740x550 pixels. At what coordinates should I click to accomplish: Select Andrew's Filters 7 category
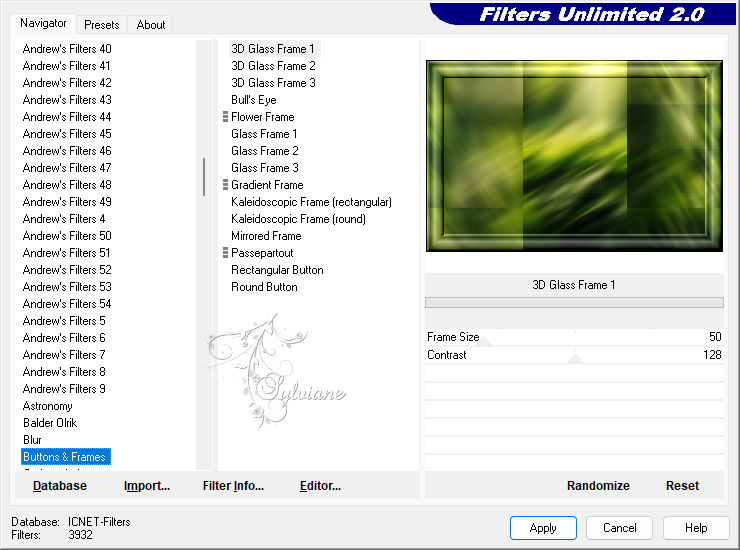click(64, 355)
